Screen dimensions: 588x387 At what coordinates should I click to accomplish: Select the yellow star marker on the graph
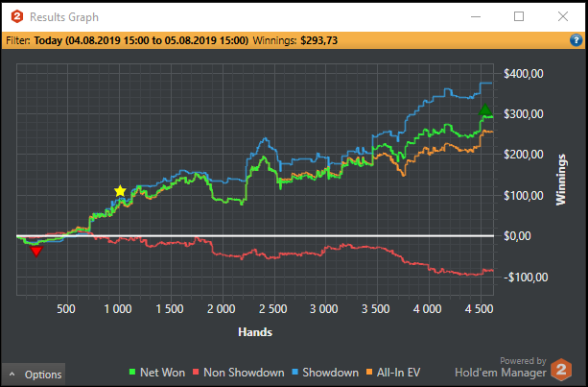click(x=120, y=191)
